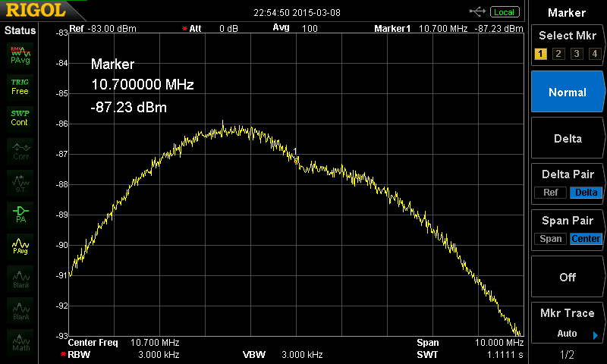Go to next menu page 1/2
This screenshot has width=607, height=364.
[567, 354]
